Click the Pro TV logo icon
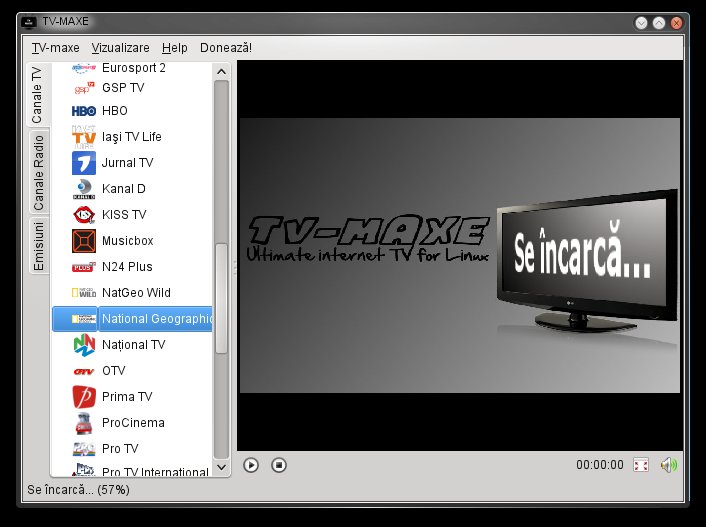The image size is (706, 527). click(x=84, y=449)
